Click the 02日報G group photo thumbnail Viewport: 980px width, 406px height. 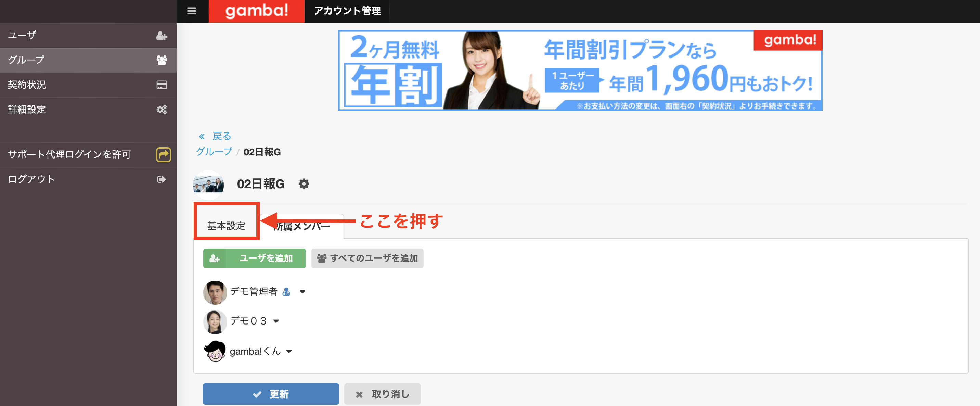[x=208, y=185]
